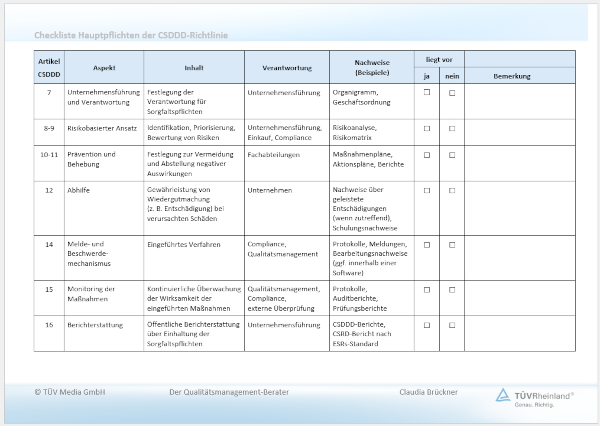This screenshot has height=426, width=600.
Task: Mark 'nein' for Prävention und Behebung
Action: 452,155
